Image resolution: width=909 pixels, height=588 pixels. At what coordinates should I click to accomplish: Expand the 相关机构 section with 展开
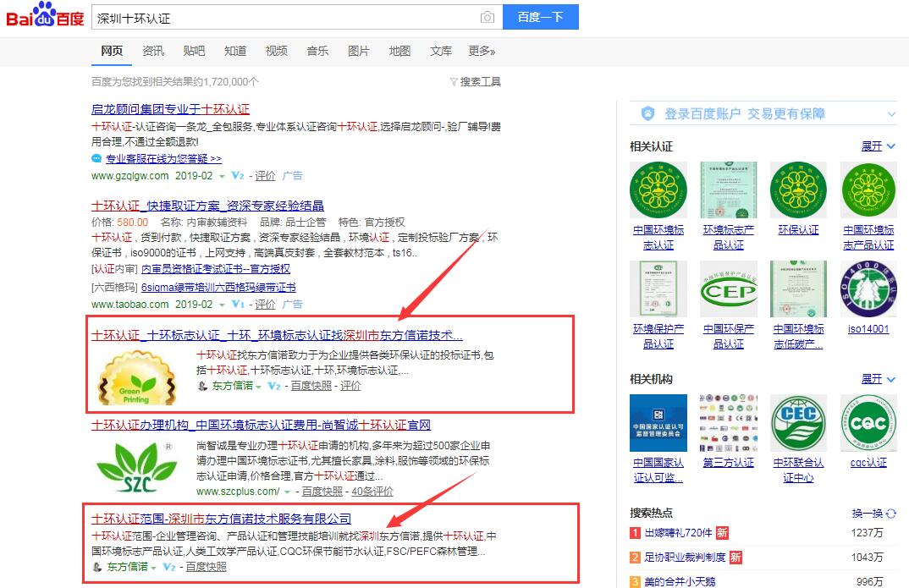pyautogui.click(x=878, y=379)
